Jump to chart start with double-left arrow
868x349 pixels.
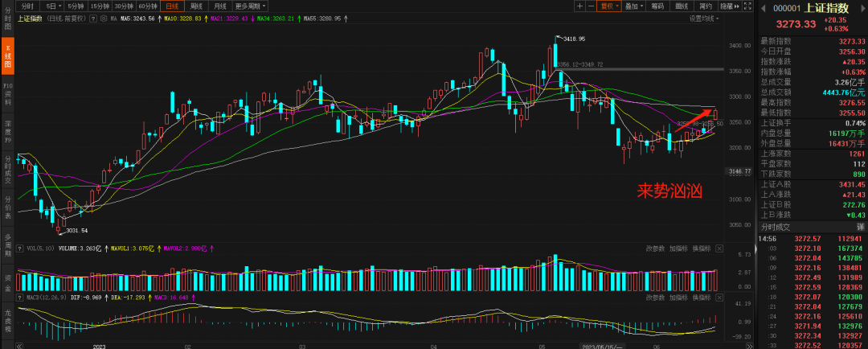[x=20, y=346]
